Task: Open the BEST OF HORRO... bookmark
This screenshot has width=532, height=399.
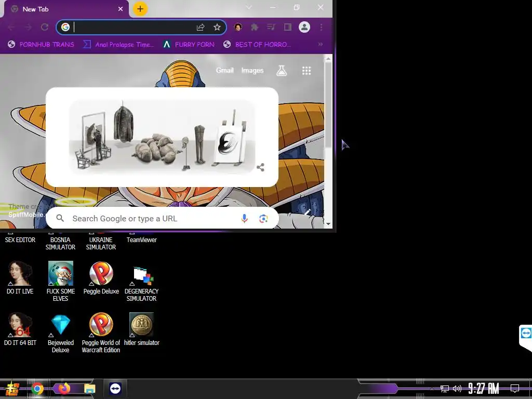Action: pos(257,45)
